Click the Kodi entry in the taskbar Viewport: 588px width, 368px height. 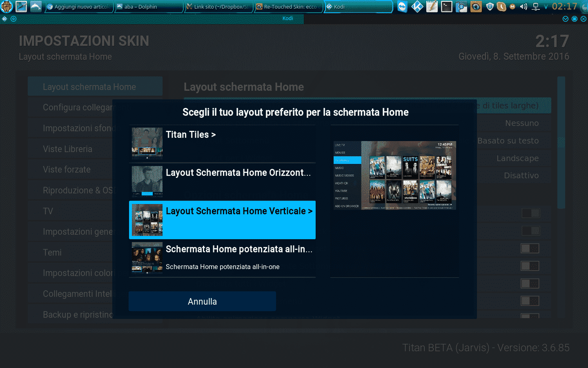pyautogui.click(x=359, y=7)
